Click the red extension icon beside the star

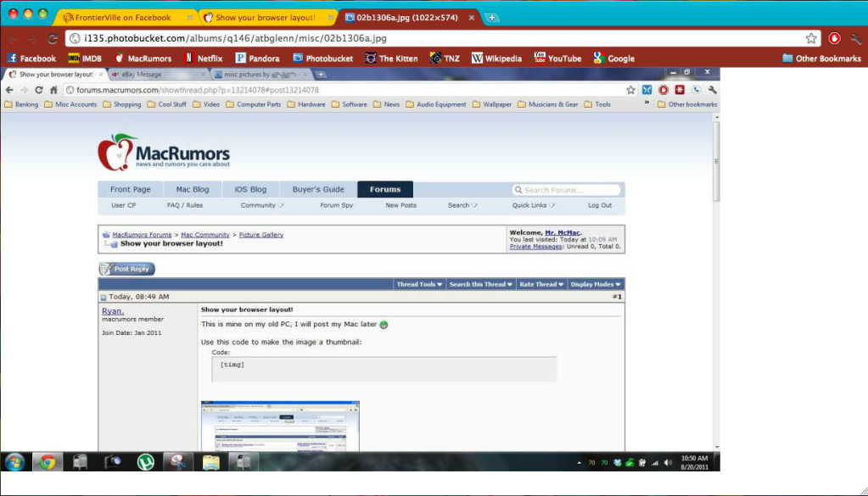[x=834, y=38]
